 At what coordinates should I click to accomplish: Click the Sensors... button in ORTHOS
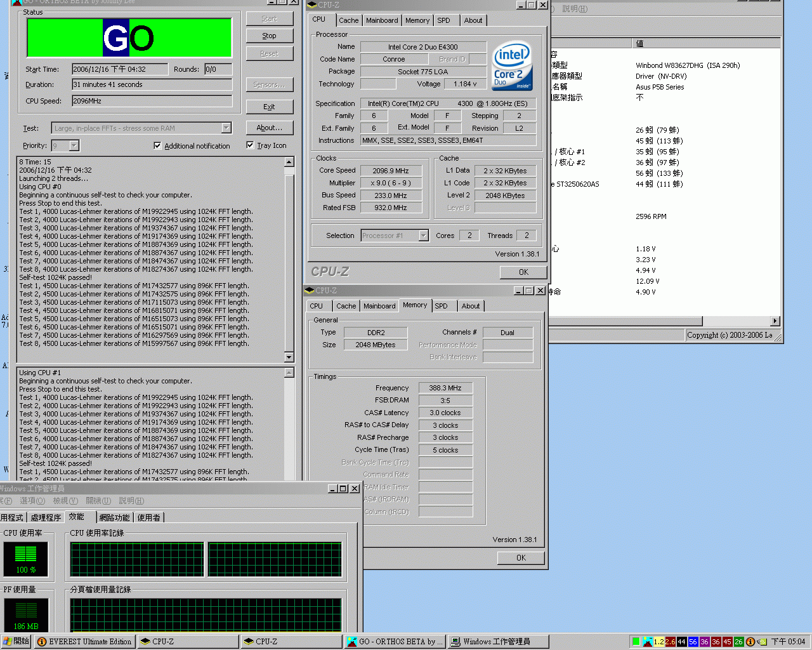270,85
